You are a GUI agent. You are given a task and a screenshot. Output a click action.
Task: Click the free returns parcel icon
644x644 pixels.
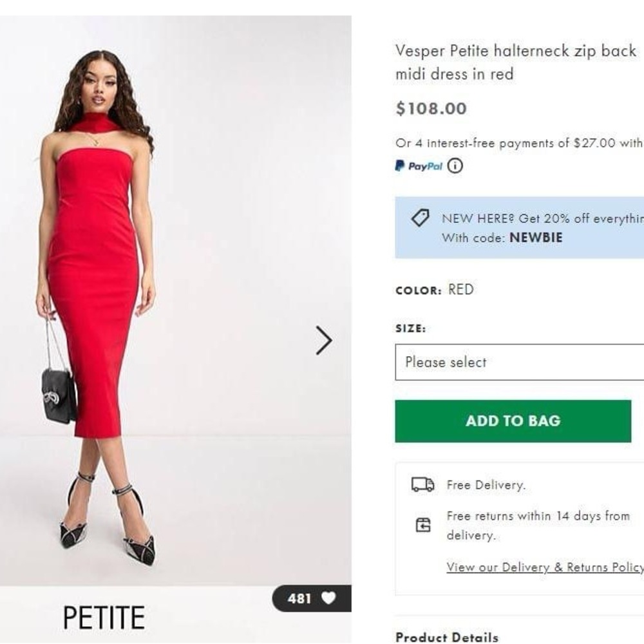coord(422,526)
